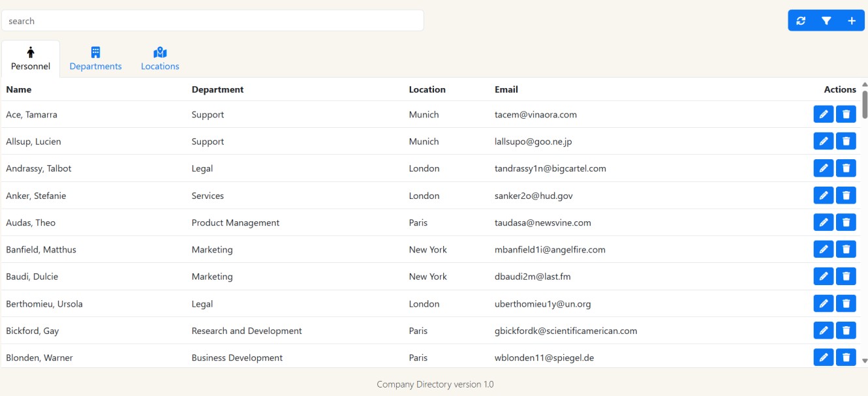Click the trash icon for Dulcie Baudi
868x396 pixels.
846,276
